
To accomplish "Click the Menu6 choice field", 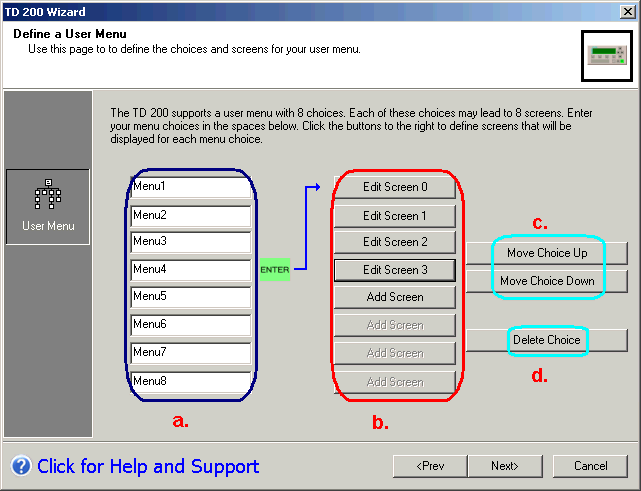I will pyautogui.click(x=191, y=325).
